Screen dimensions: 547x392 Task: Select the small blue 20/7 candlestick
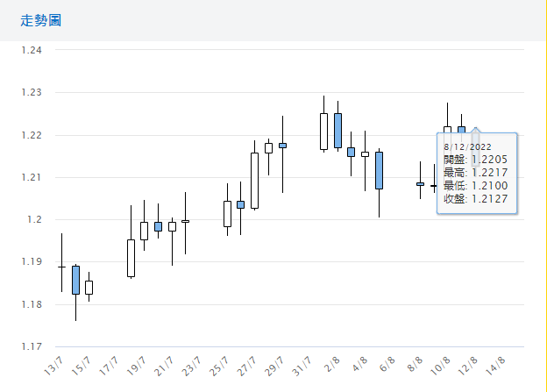point(158,226)
